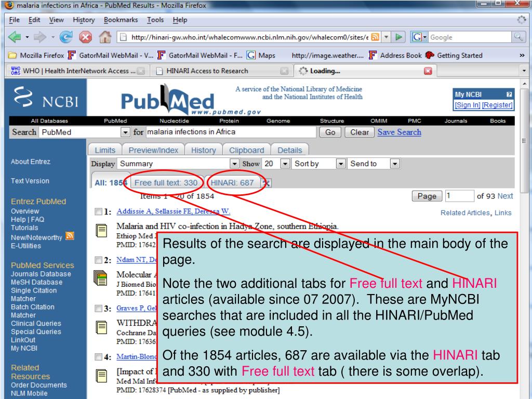List all tabs dropdown arrow
Image resolution: width=532 pixels, height=399 pixels.
coord(524,71)
